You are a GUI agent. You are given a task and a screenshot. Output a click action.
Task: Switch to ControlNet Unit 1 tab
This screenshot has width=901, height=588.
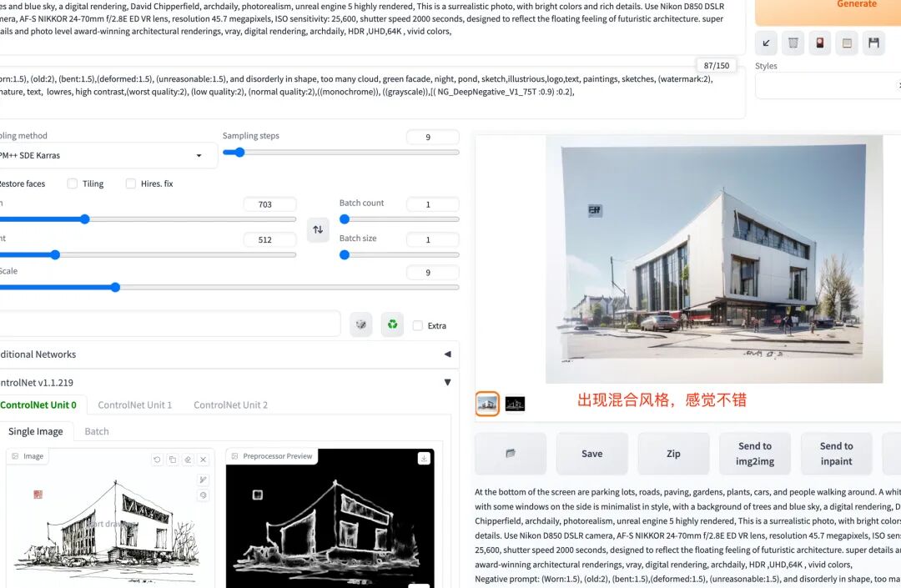tap(135, 405)
